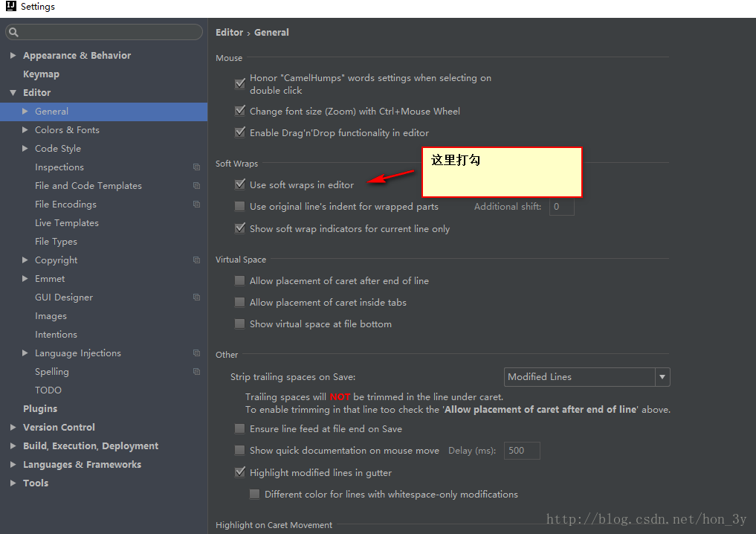Screen dimensions: 756x534
Task: Open File and Code Templates settings
Action: click(x=88, y=186)
